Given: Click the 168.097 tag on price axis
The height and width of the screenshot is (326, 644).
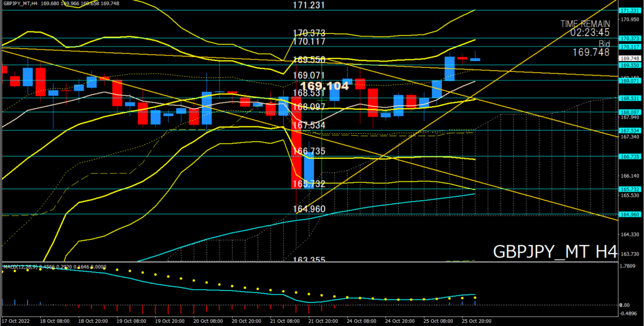Looking at the screenshot, I should coord(630,112).
